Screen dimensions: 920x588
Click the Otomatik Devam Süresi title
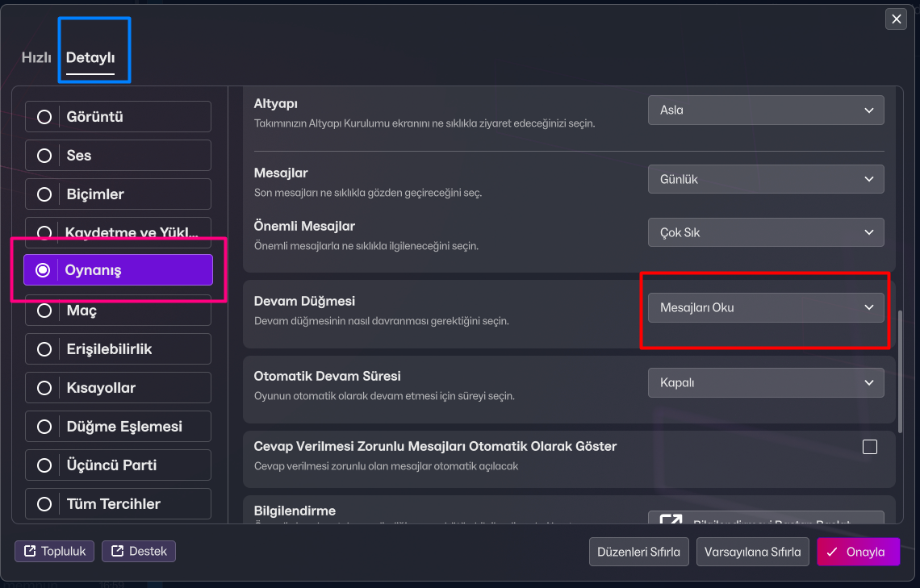[328, 376]
